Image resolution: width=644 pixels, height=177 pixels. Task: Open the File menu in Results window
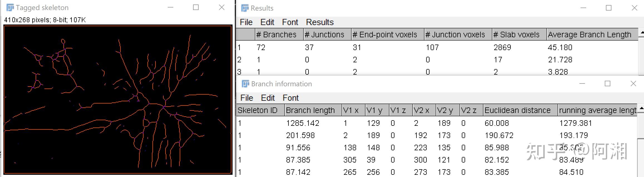click(246, 22)
